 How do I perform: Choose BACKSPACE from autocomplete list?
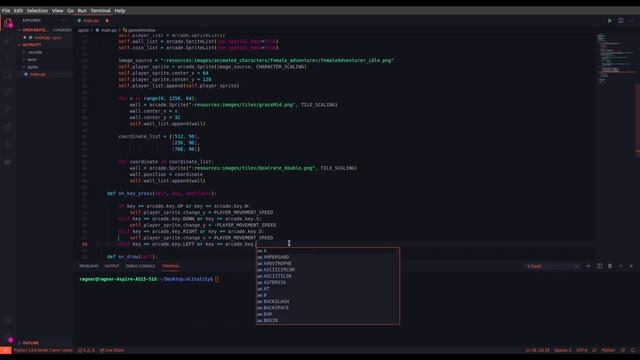(327, 308)
